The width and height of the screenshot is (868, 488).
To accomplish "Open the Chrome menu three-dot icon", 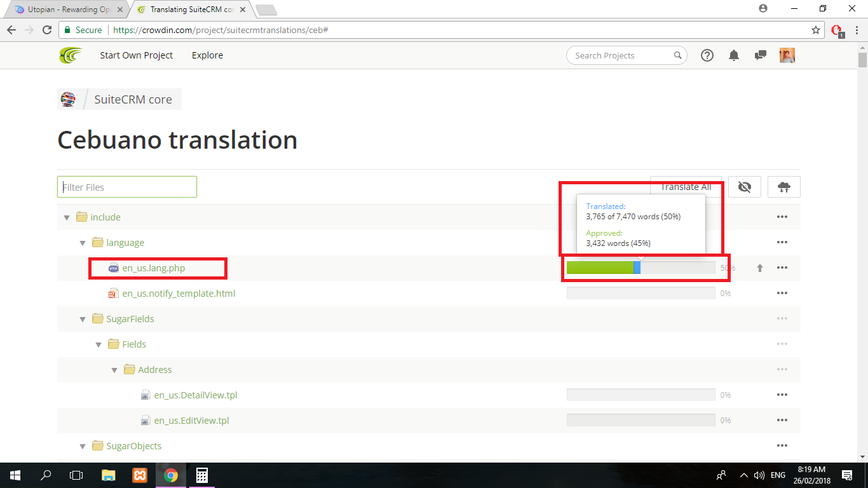I will 857,30.
